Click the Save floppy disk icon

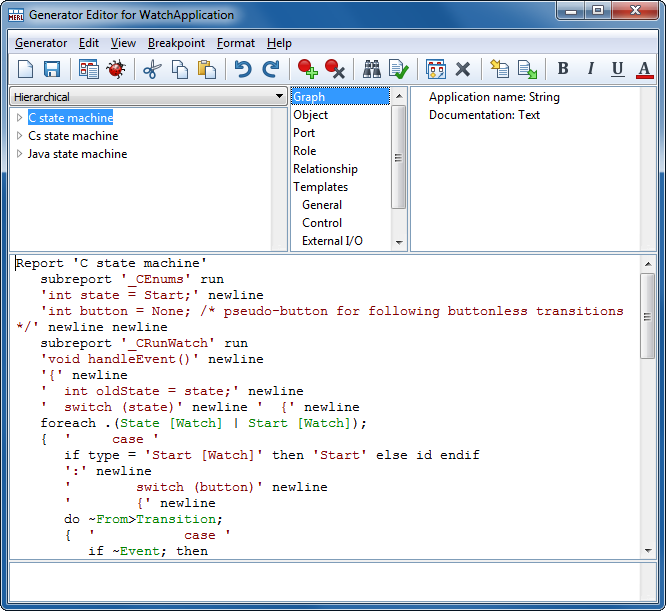click(x=52, y=69)
